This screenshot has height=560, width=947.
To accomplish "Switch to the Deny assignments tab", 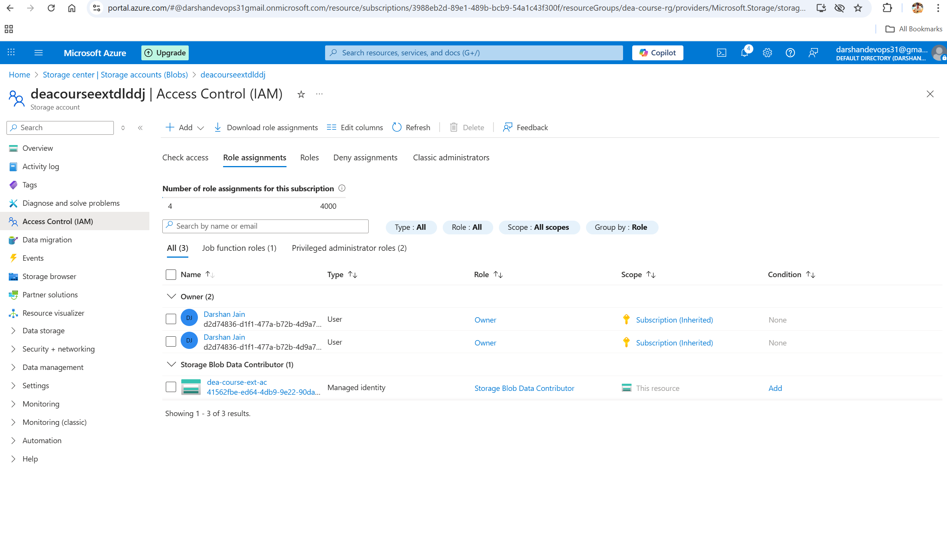I will (x=365, y=157).
